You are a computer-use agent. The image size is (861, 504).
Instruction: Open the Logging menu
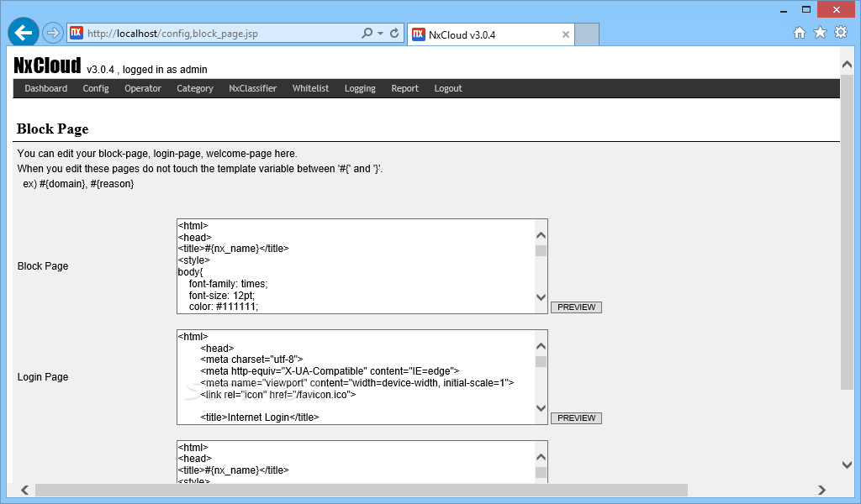coord(360,88)
